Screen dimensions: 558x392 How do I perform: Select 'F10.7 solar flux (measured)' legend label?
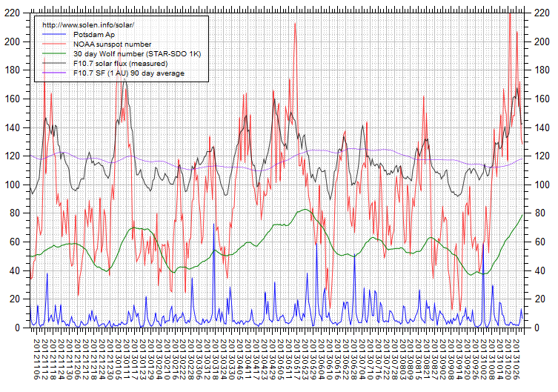[x=120, y=63]
